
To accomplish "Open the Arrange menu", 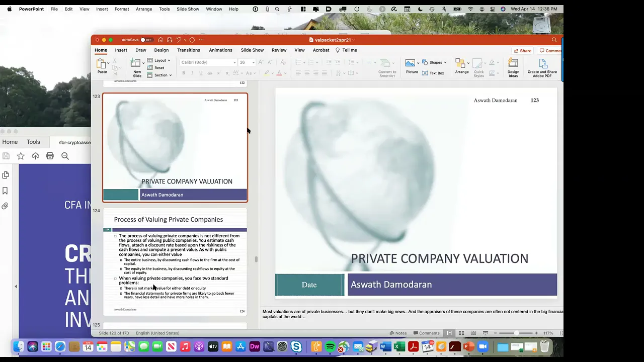I will coord(462,66).
